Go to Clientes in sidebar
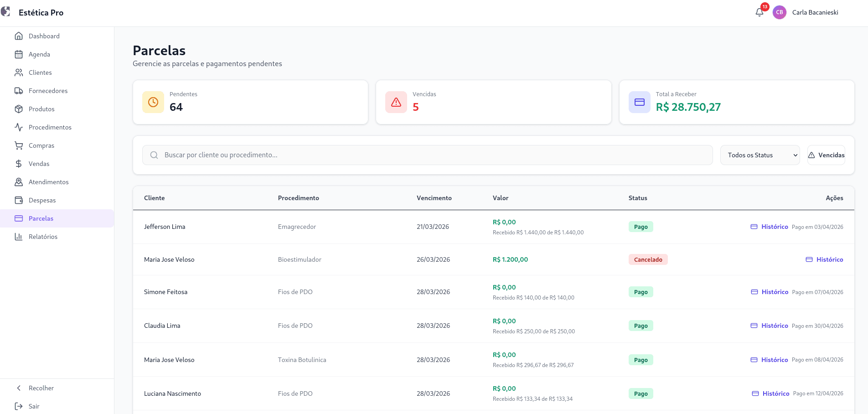The height and width of the screenshot is (414, 868). tap(40, 72)
